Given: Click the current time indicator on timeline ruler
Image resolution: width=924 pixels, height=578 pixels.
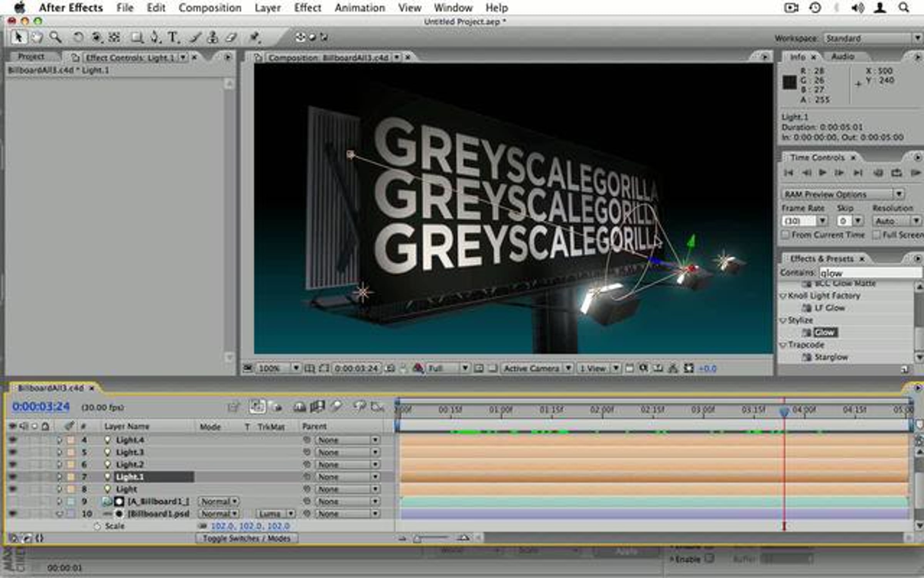Looking at the screenshot, I should click(784, 412).
